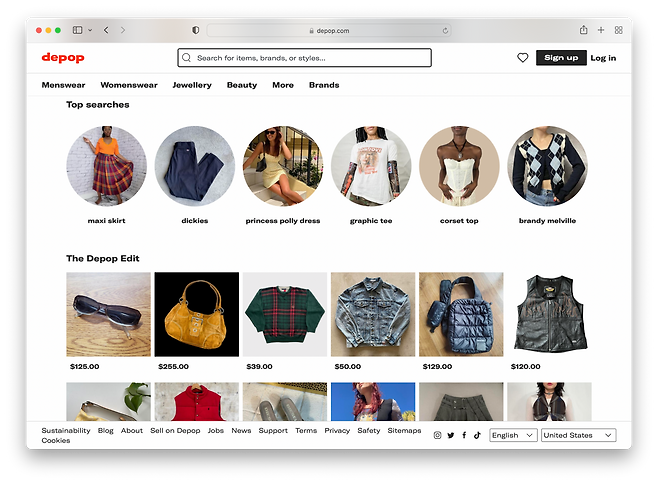
Task: Open More menu
Action: (283, 85)
